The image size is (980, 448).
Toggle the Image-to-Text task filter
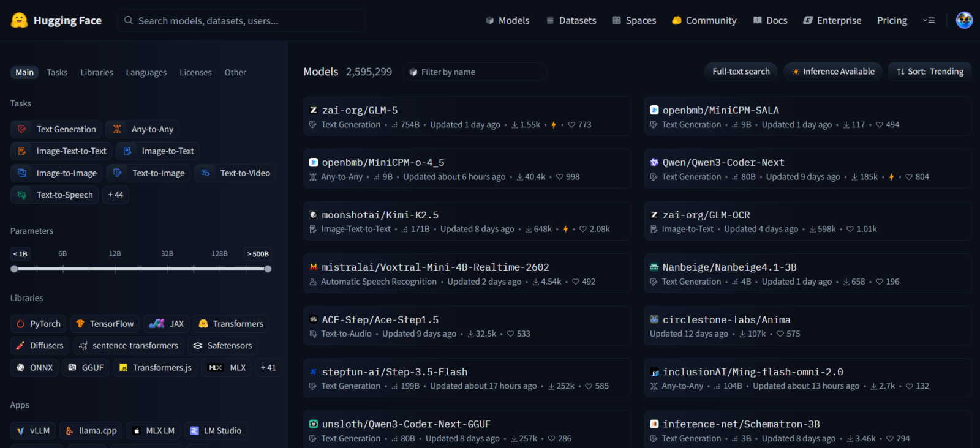[158, 151]
